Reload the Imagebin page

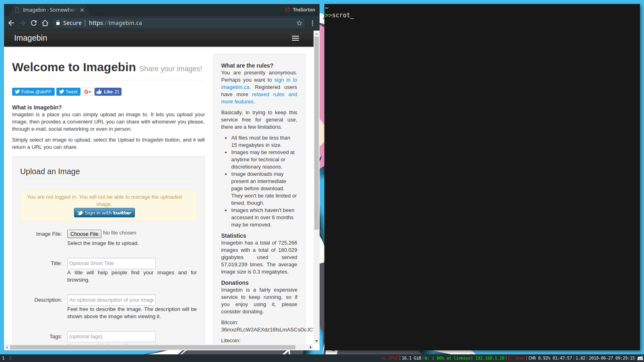[x=34, y=23]
